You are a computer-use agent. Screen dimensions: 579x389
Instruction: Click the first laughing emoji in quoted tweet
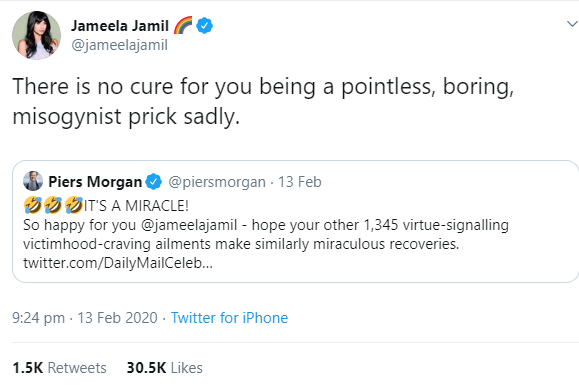pos(33,205)
